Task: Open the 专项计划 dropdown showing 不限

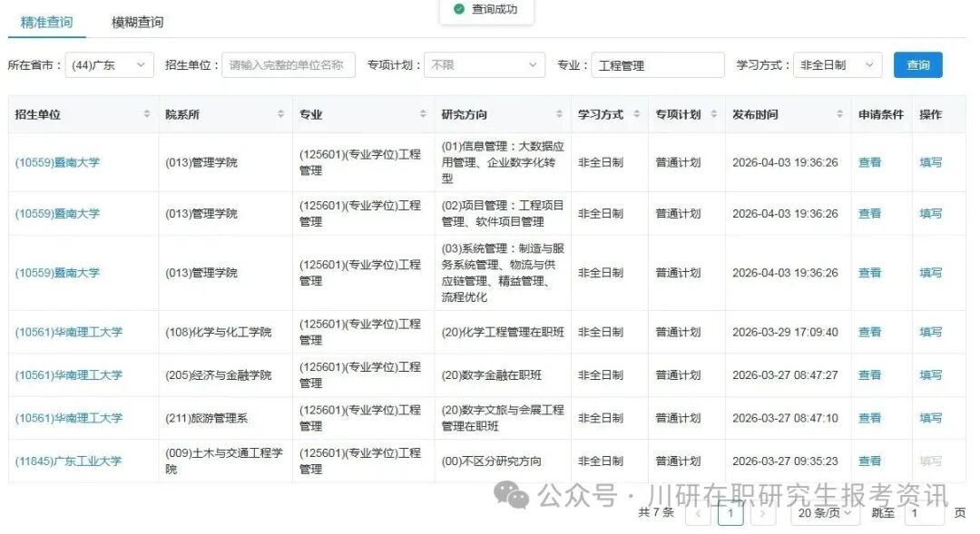Action: [x=484, y=64]
